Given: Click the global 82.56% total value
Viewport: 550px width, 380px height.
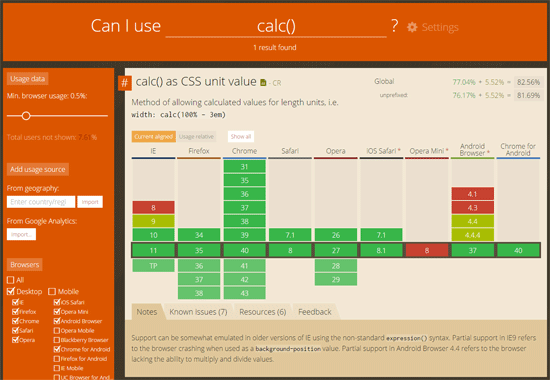Looking at the screenshot, I should coord(528,82).
